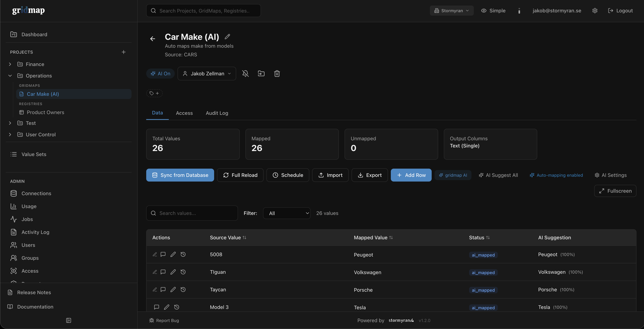
Task: Toggle the AI On switch
Action: [x=160, y=74]
